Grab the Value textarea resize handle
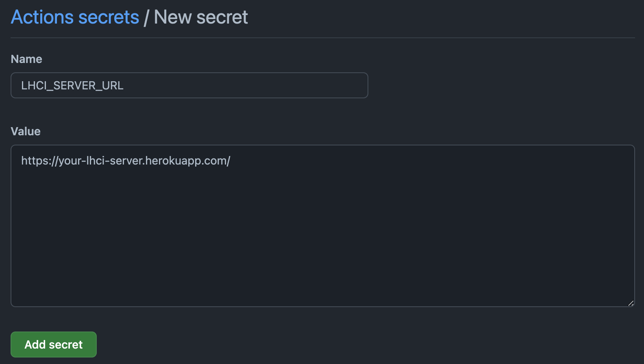The width and height of the screenshot is (644, 364). pyautogui.click(x=631, y=303)
